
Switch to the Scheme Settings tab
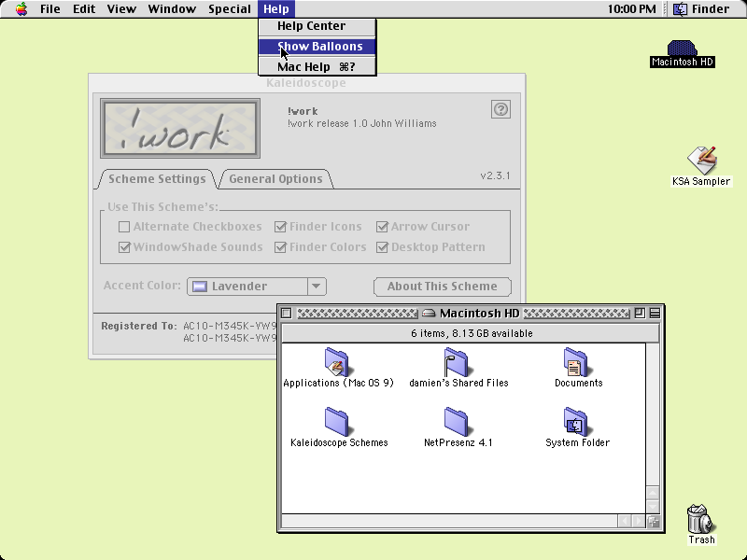point(157,179)
